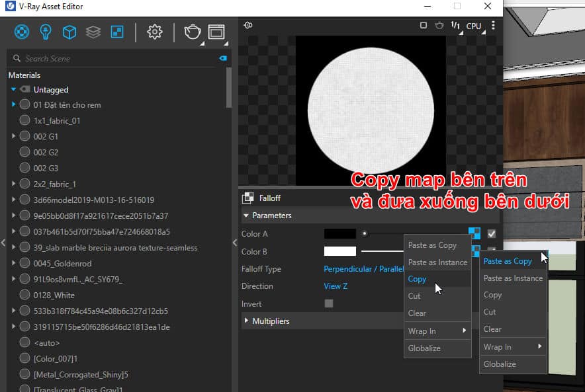Screen dimensions: 585x392
Task: Open the V-Ray render Settings gear
Action: (154, 32)
